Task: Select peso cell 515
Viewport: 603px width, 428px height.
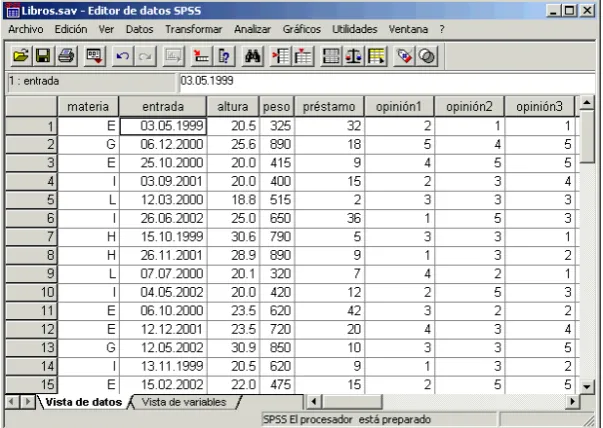Action: (x=277, y=200)
